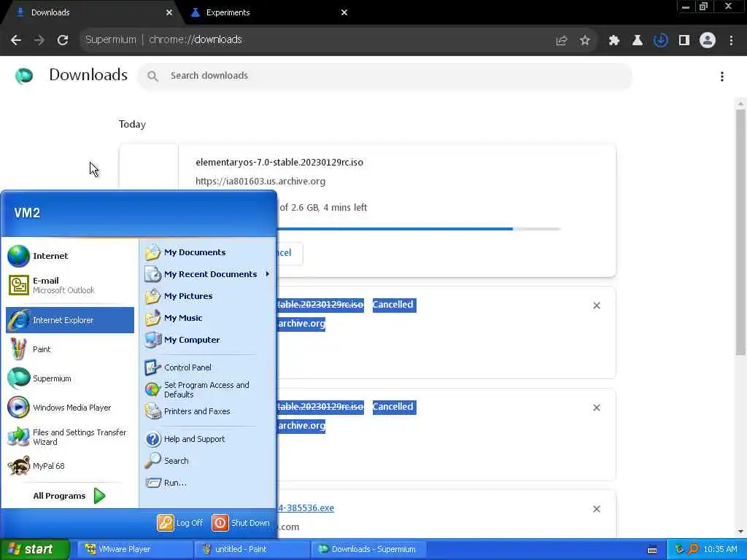Image resolution: width=747 pixels, height=560 pixels.
Task: Open the Extensions puzzle icon
Action: point(614,41)
